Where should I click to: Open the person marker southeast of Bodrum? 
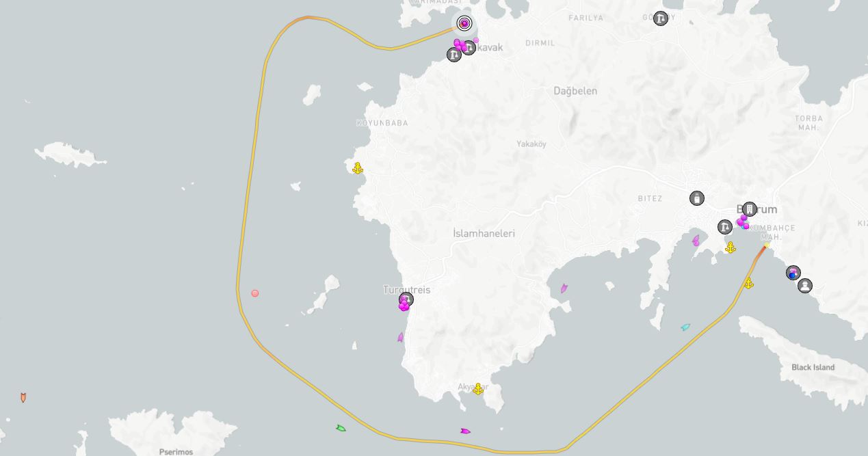805,286
